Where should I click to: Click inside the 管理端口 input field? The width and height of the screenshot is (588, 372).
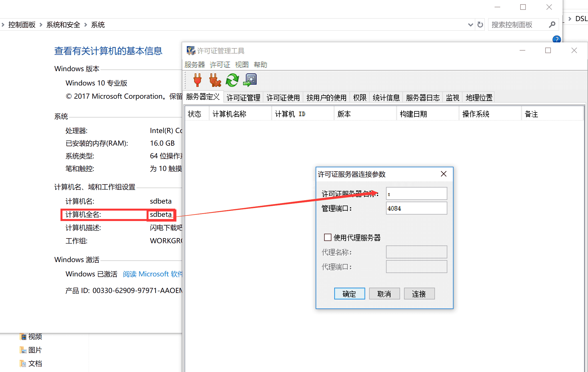[416, 208]
